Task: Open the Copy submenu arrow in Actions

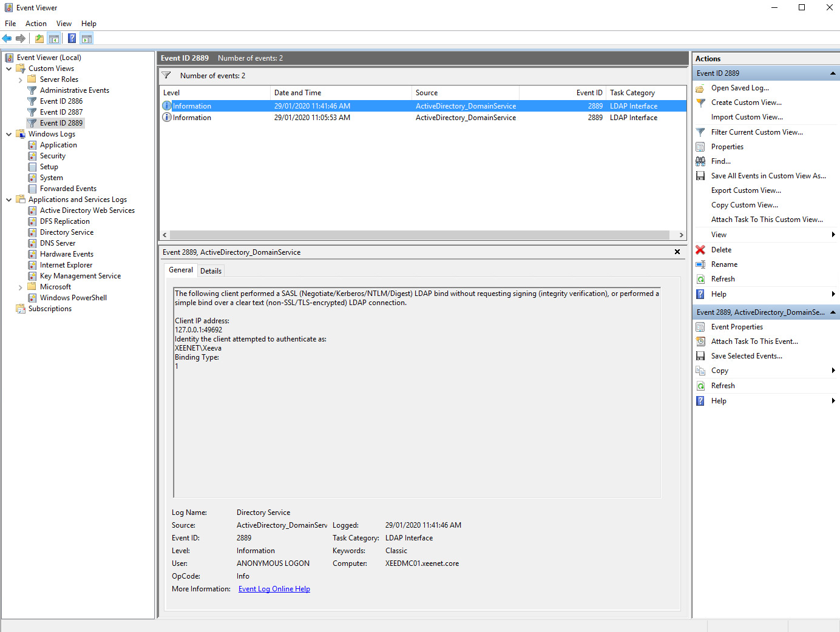Action: pyautogui.click(x=833, y=371)
